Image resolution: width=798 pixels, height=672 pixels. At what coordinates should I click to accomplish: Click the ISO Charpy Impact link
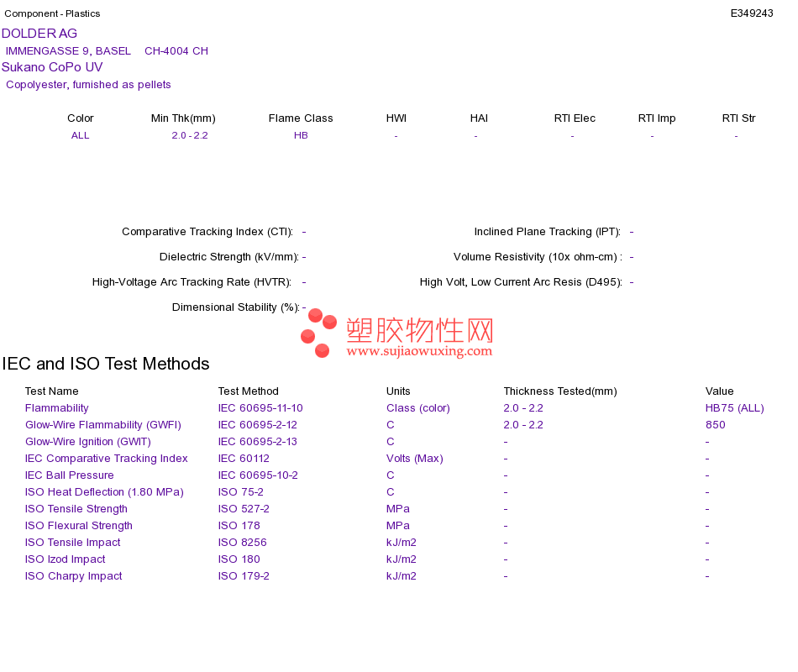point(73,575)
